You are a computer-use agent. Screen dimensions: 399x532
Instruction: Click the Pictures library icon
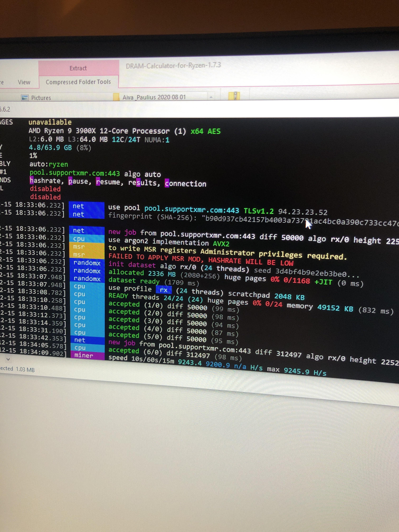click(x=25, y=98)
